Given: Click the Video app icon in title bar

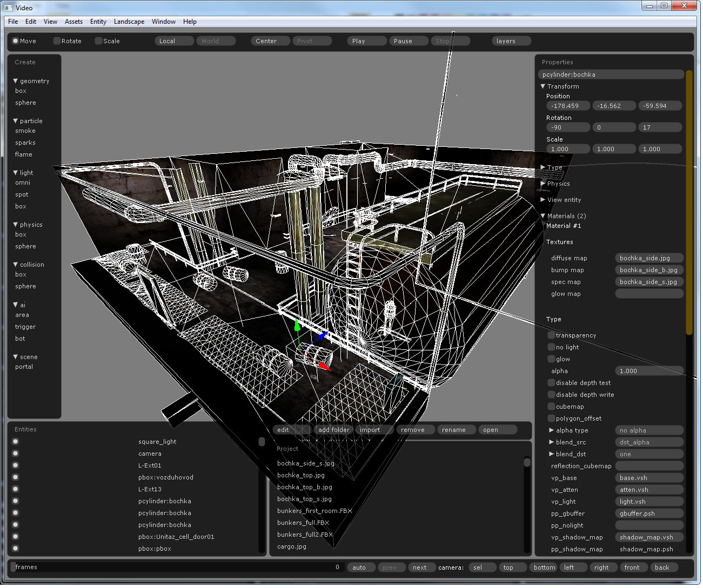Looking at the screenshot, I should click(8, 8).
